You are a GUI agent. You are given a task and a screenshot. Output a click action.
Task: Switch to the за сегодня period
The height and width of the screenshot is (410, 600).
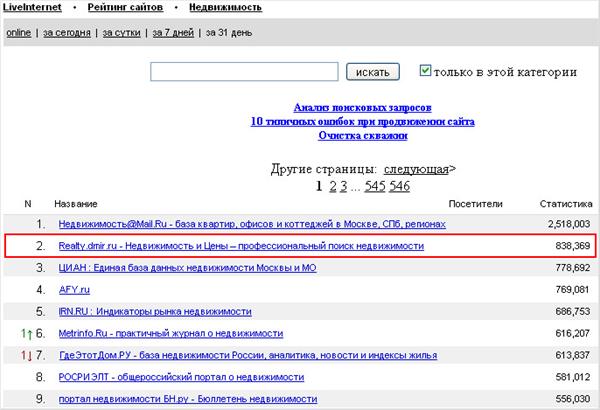67,33
